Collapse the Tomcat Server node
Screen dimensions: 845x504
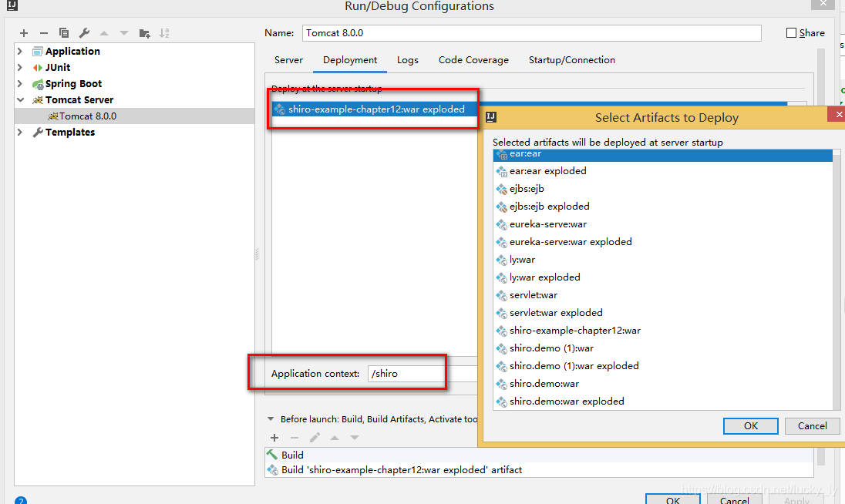coord(21,99)
